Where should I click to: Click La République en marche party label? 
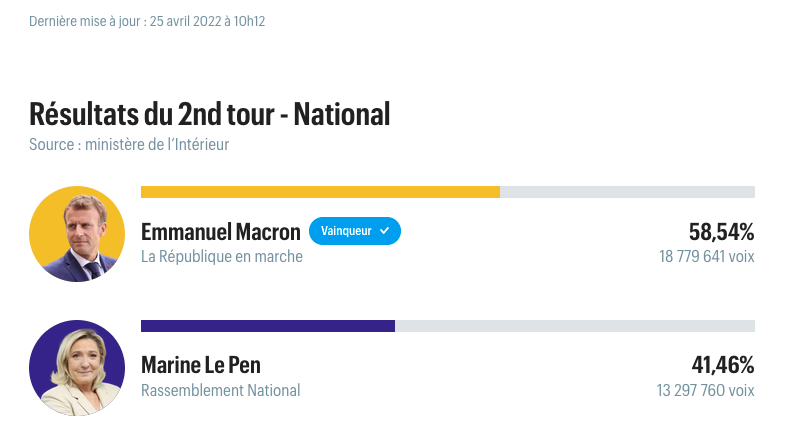point(222,256)
